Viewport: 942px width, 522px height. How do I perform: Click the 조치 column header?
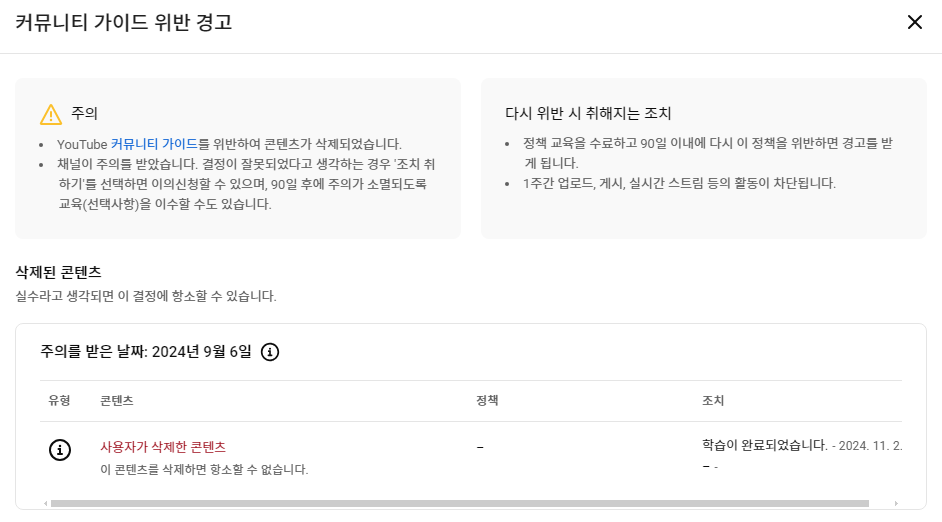(x=713, y=401)
